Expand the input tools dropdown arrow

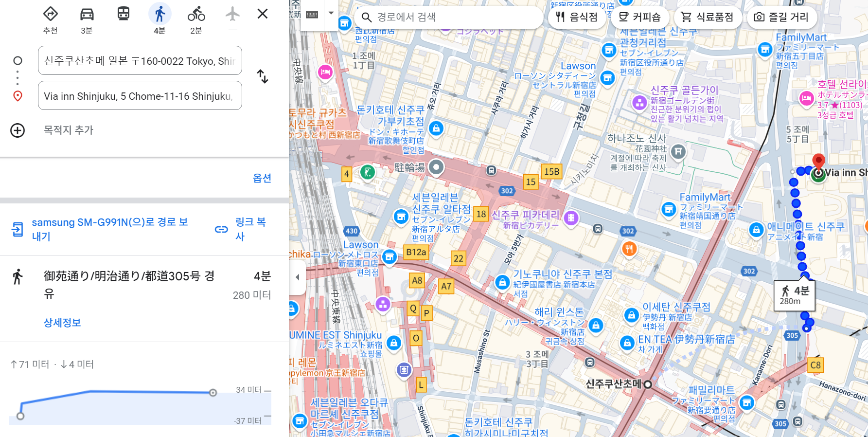[331, 13]
